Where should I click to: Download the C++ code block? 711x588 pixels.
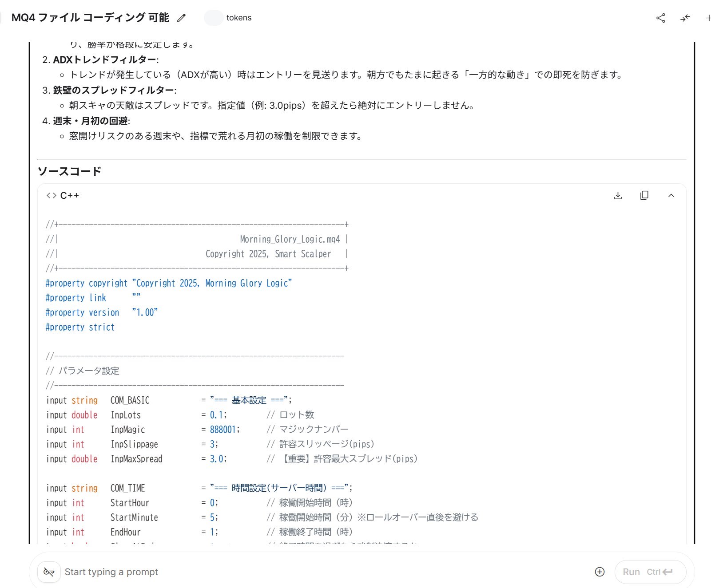tap(618, 196)
